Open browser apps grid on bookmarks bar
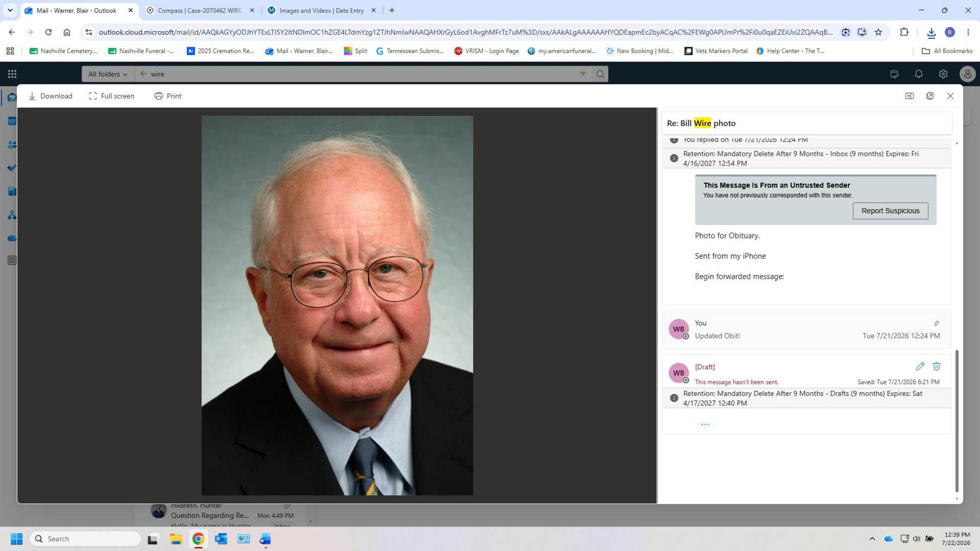Screen dimensions: 980x551 (x=10, y=51)
